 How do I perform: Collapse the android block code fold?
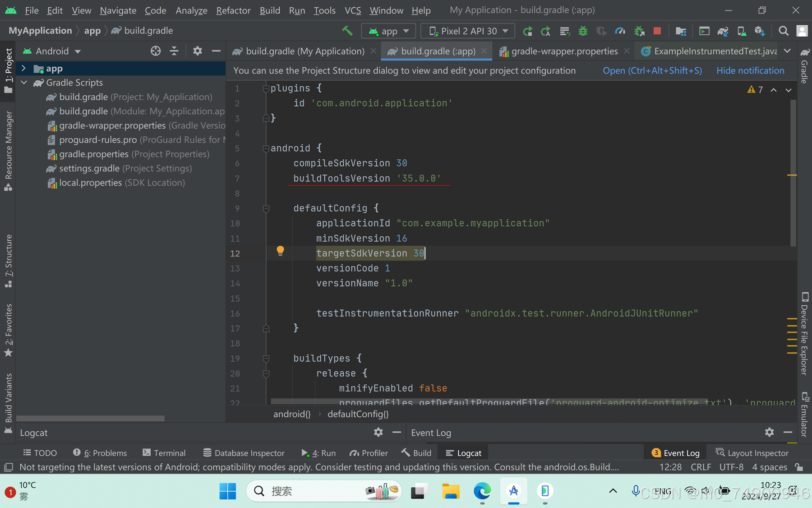point(266,148)
